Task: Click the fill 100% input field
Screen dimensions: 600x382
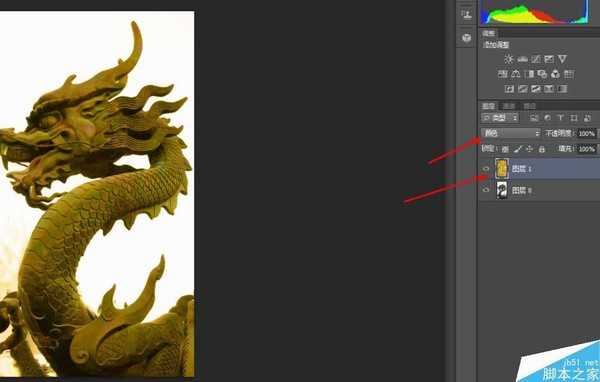Action: [587, 149]
